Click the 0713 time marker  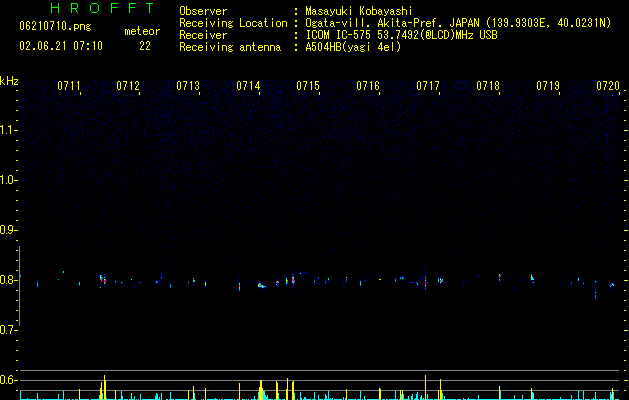tap(188, 86)
